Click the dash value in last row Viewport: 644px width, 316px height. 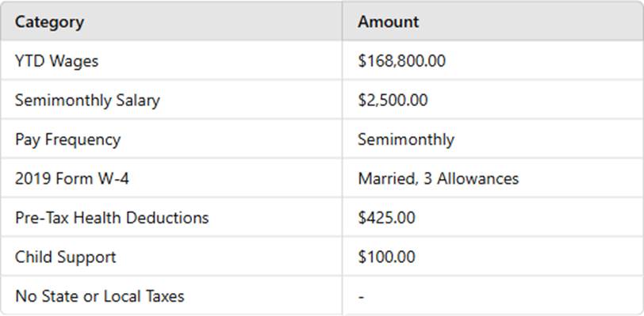click(x=361, y=297)
